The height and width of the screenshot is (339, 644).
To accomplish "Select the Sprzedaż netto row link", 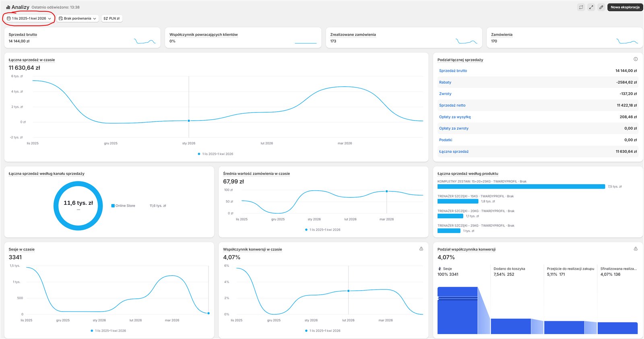I will (x=452, y=106).
